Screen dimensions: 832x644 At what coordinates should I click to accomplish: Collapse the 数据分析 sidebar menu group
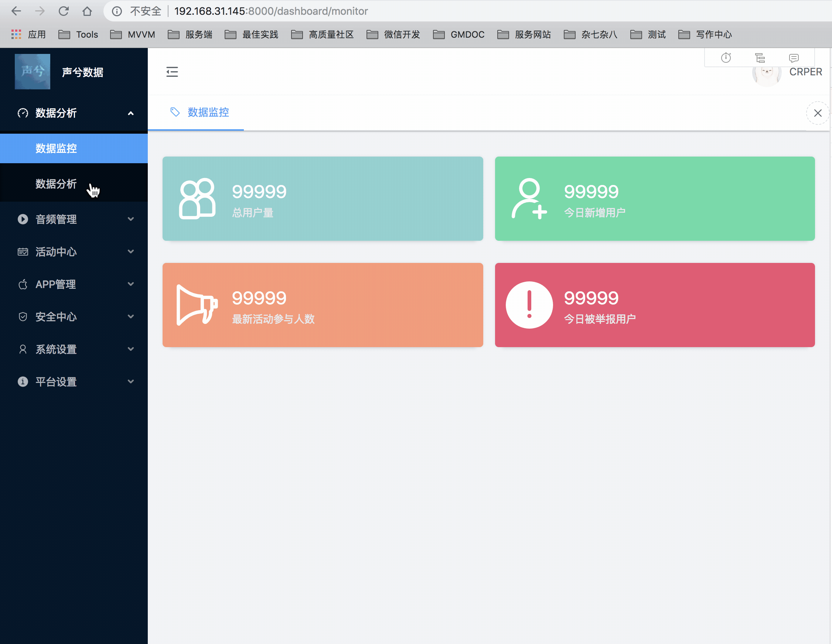point(131,113)
